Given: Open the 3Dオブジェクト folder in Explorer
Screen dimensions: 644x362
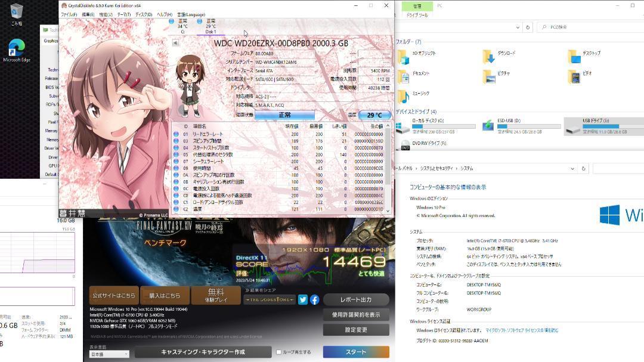Looking at the screenshot, I should 416,56.
